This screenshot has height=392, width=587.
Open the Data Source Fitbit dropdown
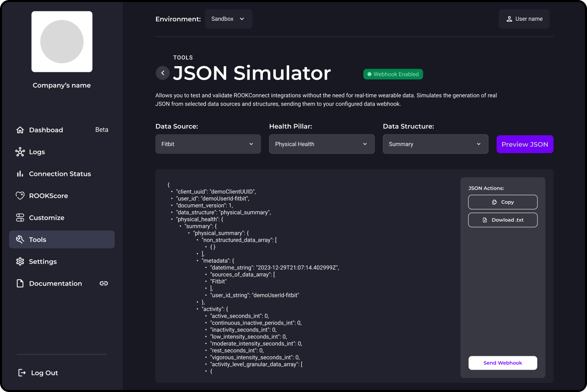tap(208, 144)
